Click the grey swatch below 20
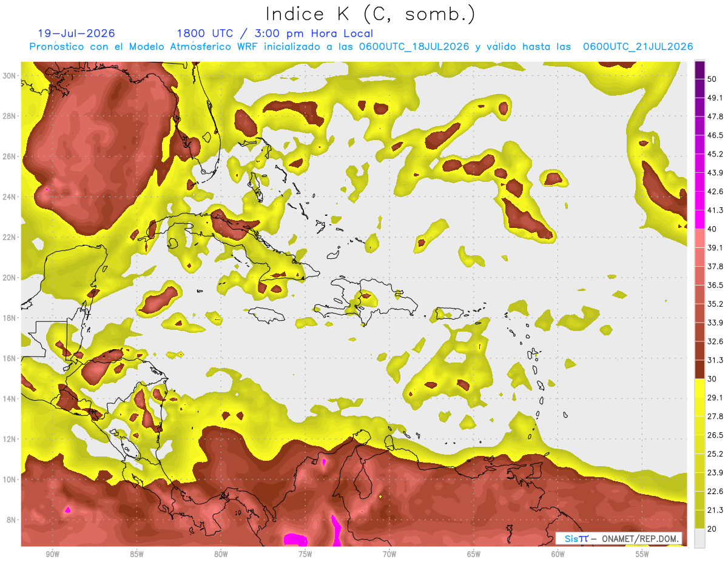 tap(699, 538)
